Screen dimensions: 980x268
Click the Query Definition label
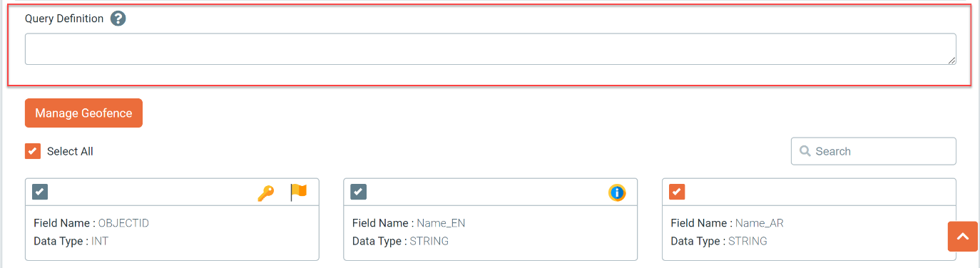(64, 19)
